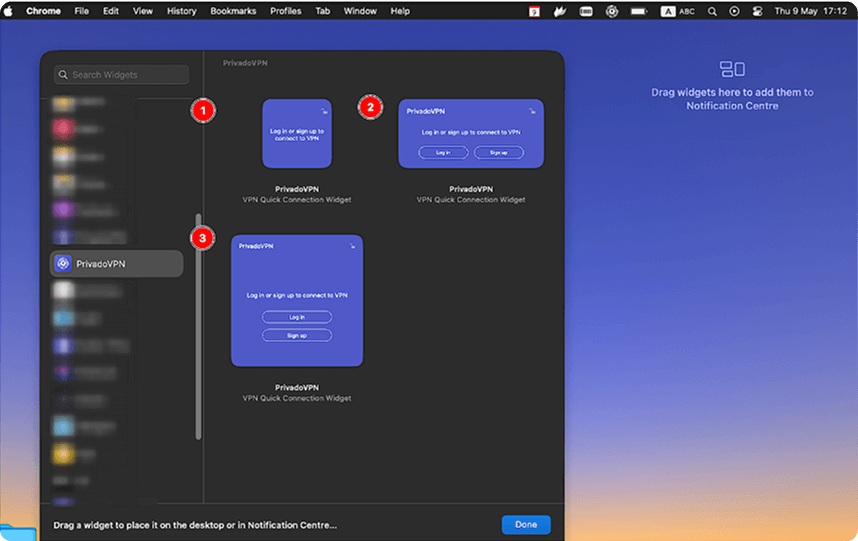Open the View menu
The width and height of the screenshot is (858, 541).
tap(143, 11)
